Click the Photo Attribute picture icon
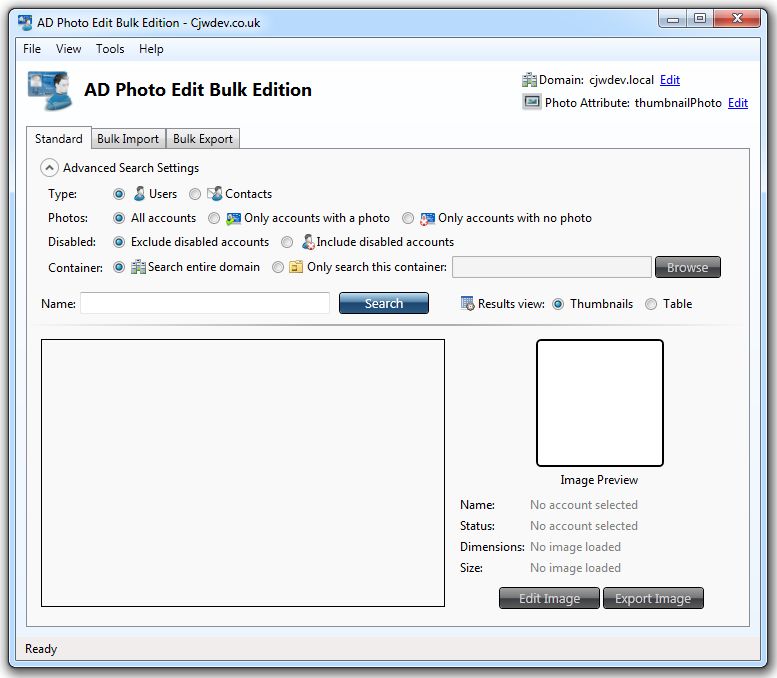The height and width of the screenshot is (678, 777). [x=532, y=102]
